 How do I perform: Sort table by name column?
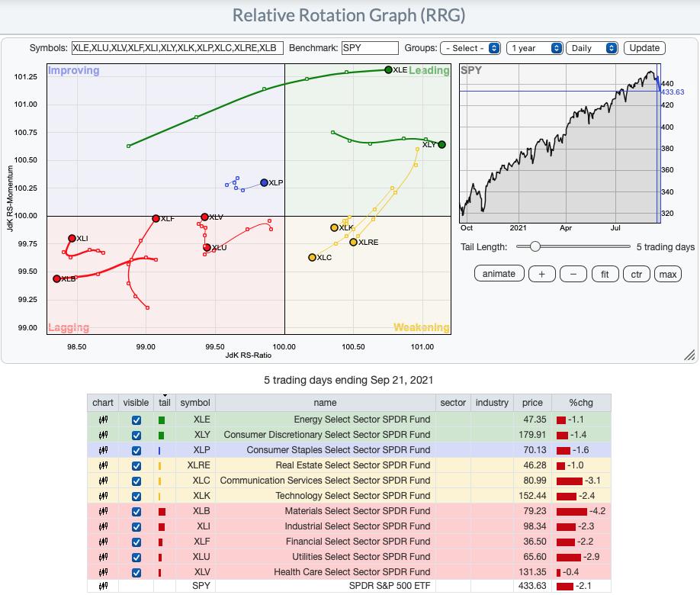pyautogui.click(x=325, y=403)
